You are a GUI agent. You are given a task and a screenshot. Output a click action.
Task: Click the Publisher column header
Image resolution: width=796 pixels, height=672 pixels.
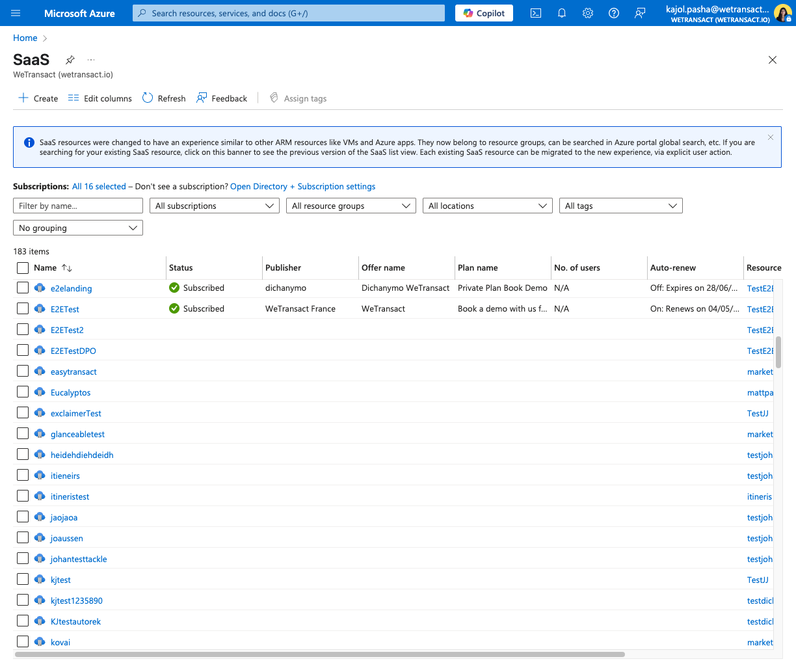(283, 267)
